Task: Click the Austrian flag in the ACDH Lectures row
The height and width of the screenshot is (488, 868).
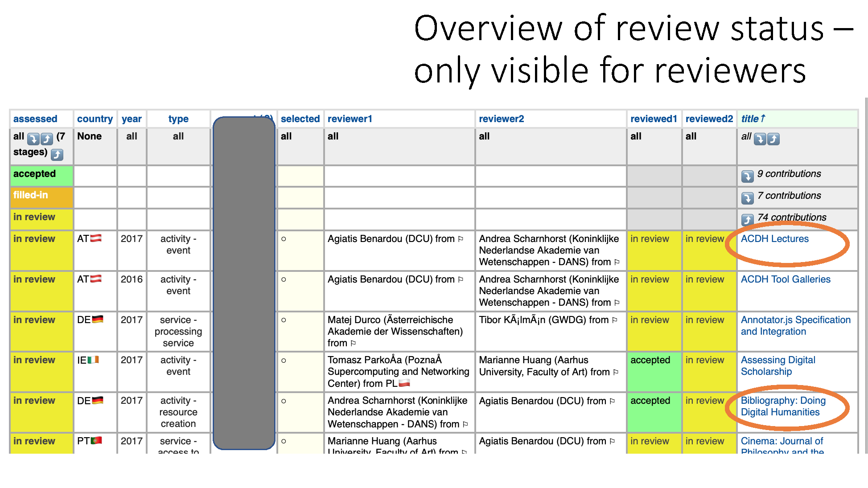Action: [96, 238]
